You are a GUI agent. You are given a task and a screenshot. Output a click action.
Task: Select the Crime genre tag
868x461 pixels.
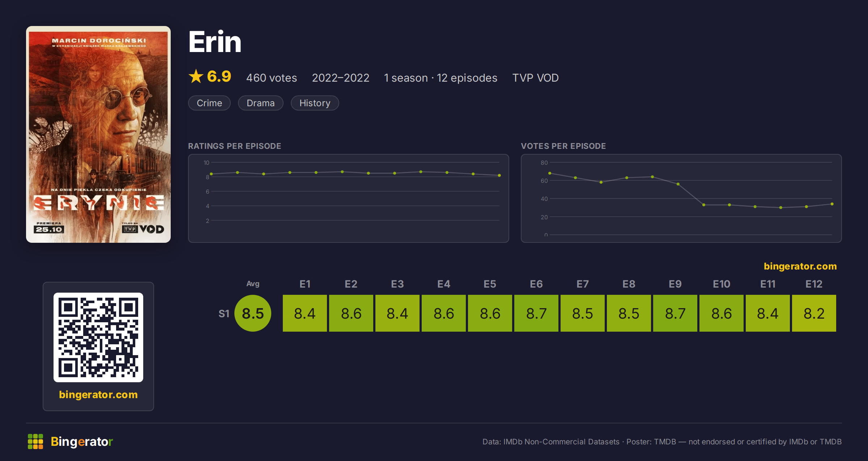(x=209, y=103)
